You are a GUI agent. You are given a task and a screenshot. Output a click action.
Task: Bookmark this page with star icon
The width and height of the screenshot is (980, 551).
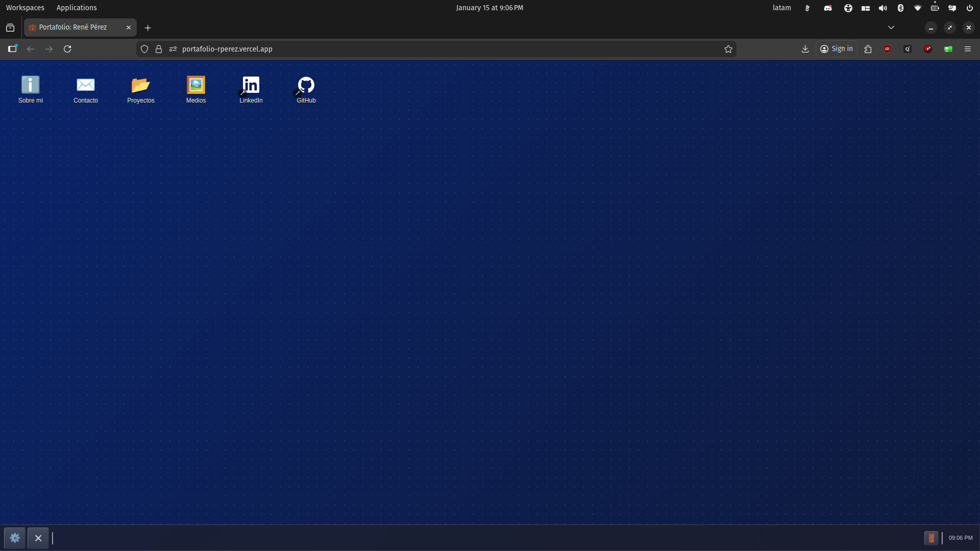pyautogui.click(x=728, y=49)
